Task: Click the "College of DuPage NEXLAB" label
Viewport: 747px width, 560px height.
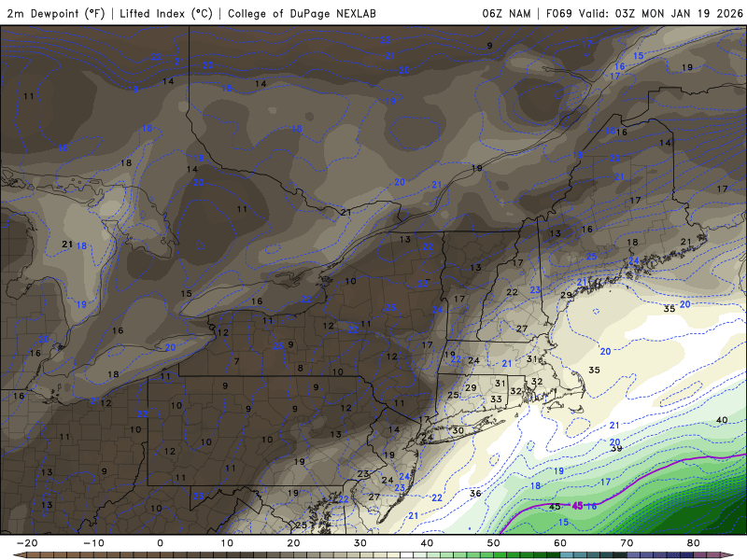Action: point(302,13)
